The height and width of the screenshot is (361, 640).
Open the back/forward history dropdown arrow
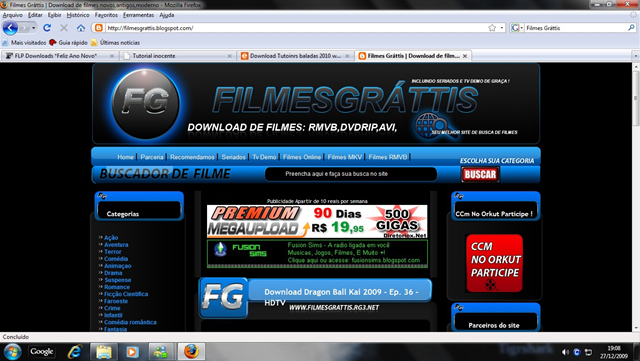[33, 28]
